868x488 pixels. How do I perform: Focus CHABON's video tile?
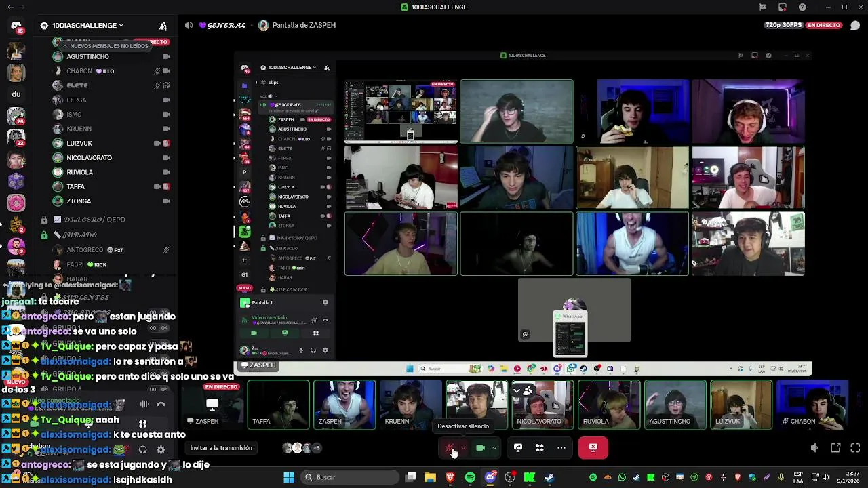point(812,405)
